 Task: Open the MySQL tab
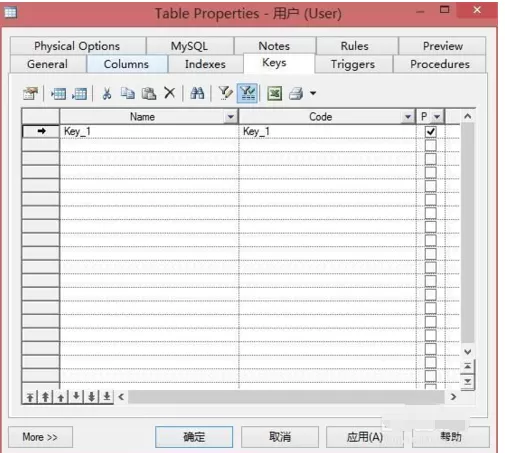coord(189,46)
